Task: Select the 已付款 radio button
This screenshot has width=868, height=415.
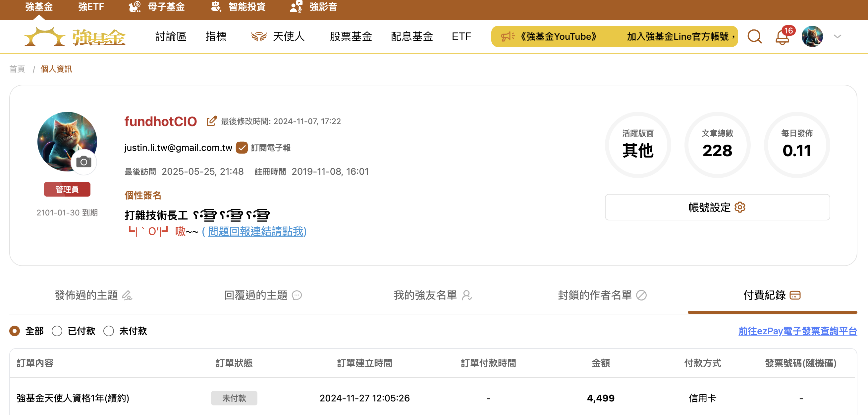Action: coord(57,331)
